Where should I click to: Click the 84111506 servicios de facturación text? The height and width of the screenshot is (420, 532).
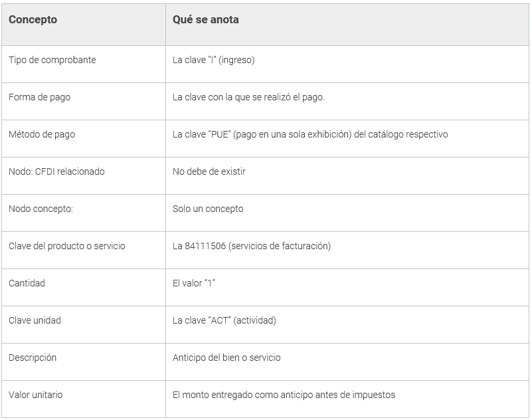tap(252, 246)
